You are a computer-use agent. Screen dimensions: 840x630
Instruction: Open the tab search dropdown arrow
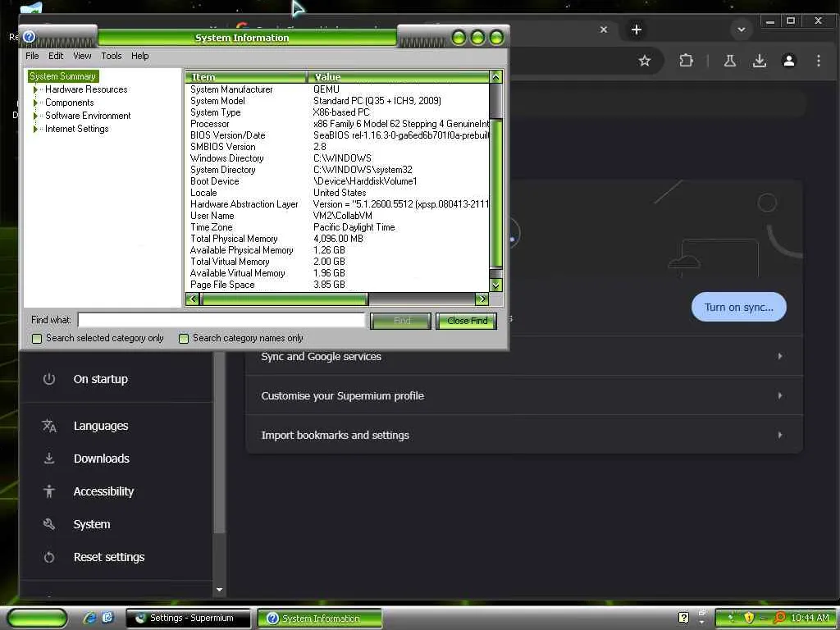[x=742, y=30]
